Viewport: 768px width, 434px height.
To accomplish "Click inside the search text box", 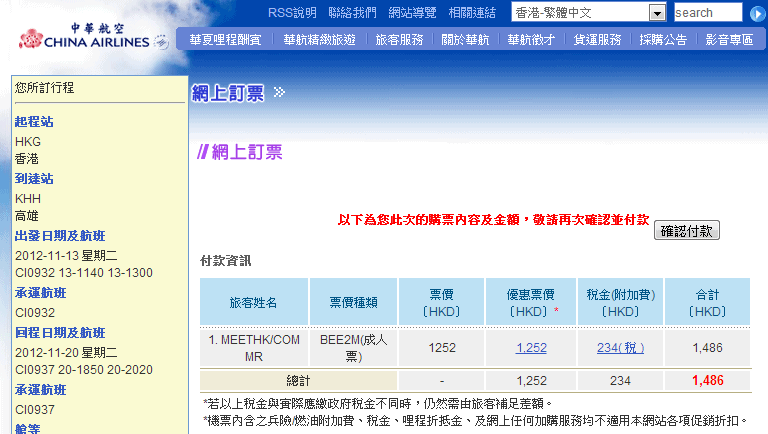I will point(706,13).
